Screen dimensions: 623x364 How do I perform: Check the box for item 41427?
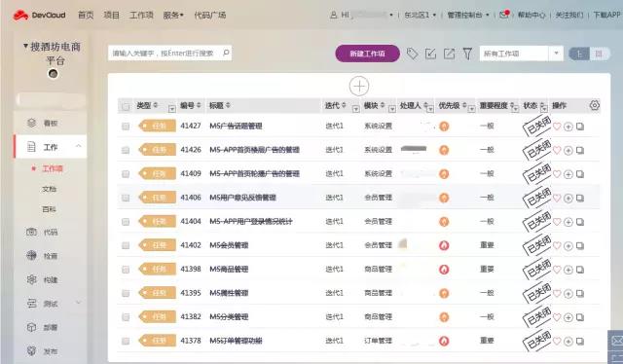click(126, 127)
